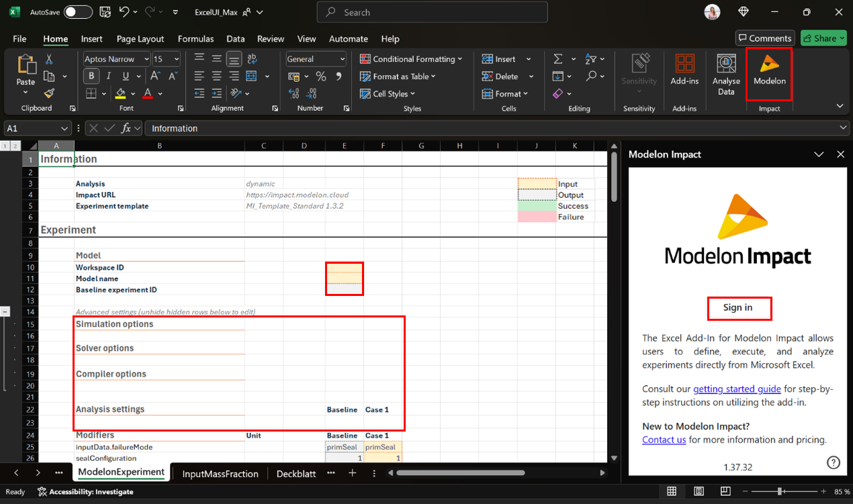The height and width of the screenshot is (504, 853).
Task: Switch to Normal view
Action: [x=672, y=492]
